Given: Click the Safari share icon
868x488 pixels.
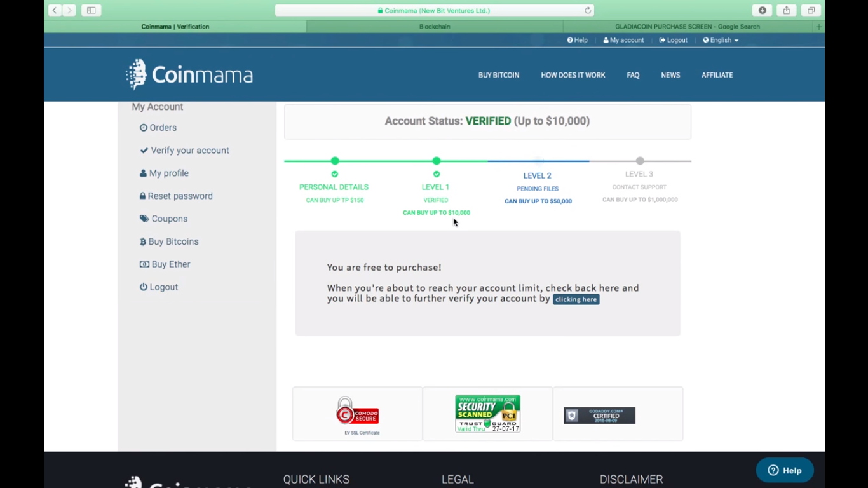Looking at the screenshot, I should [x=786, y=10].
